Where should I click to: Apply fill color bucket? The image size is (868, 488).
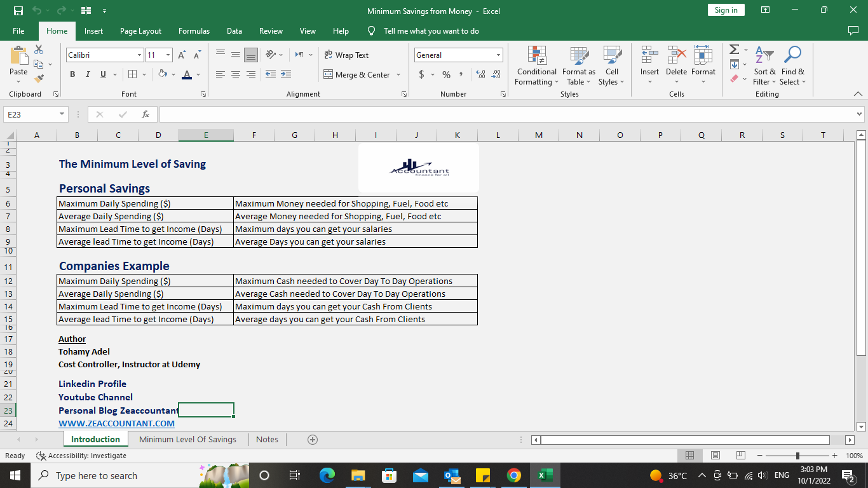[x=163, y=74]
